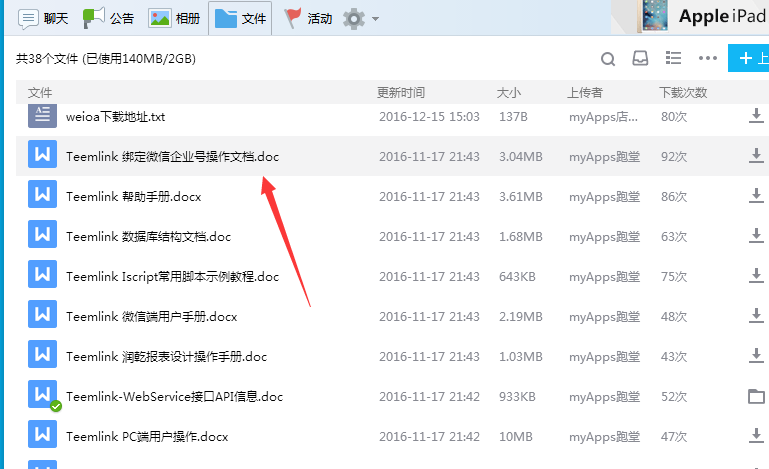Open the 相册 album tab
The image size is (769, 469).
175,19
